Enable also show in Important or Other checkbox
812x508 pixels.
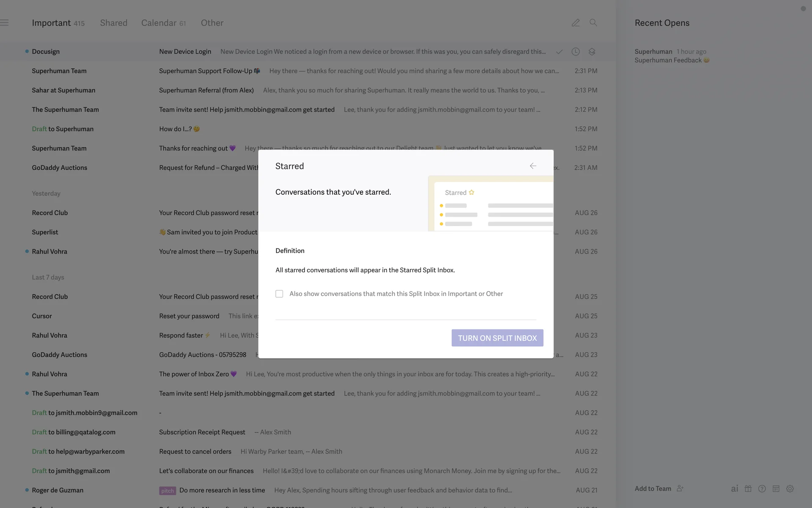point(279,294)
